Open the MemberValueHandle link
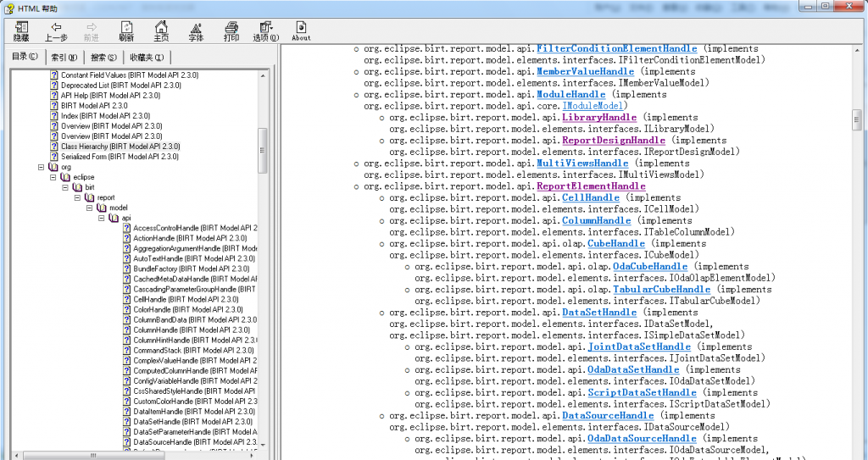868x460 pixels. (x=585, y=71)
